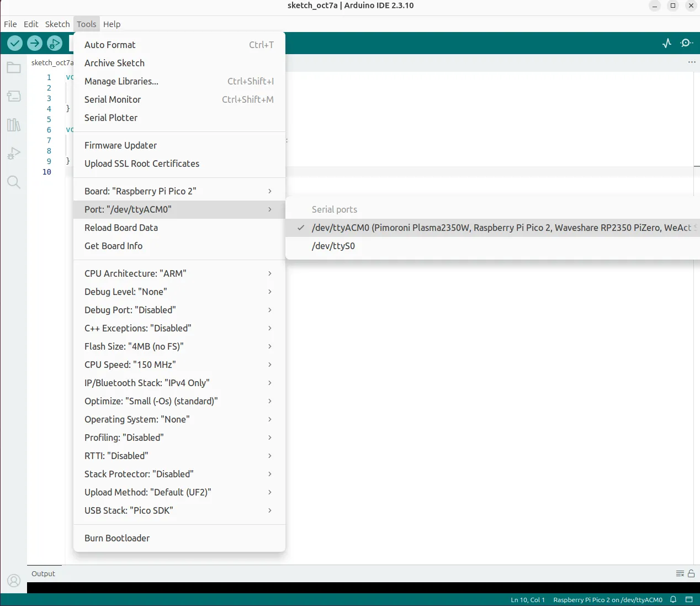Choose Auto Format from the Tools menu

tap(179, 45)
